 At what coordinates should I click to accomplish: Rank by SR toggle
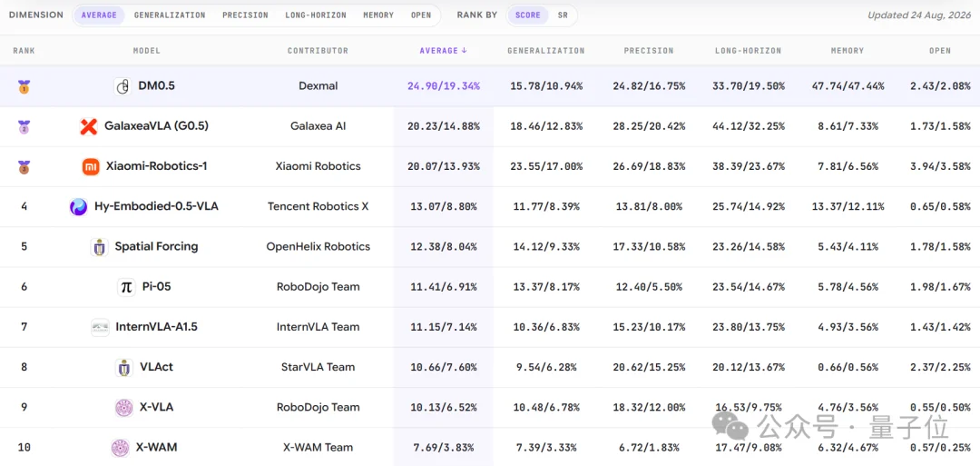563,15
